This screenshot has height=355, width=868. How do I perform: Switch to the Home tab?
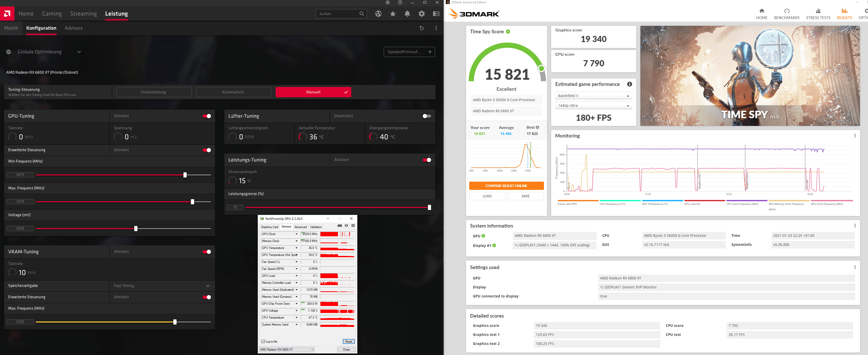coord(26,14)
